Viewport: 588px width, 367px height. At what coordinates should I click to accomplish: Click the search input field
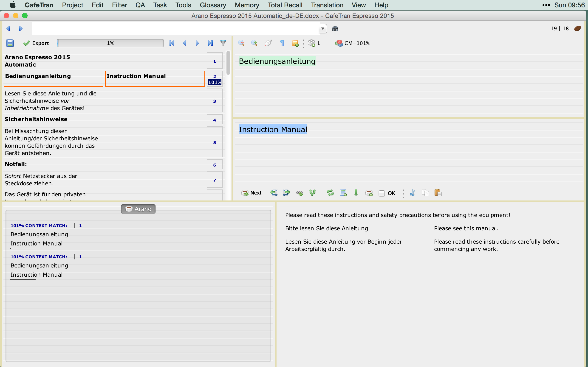175,29
